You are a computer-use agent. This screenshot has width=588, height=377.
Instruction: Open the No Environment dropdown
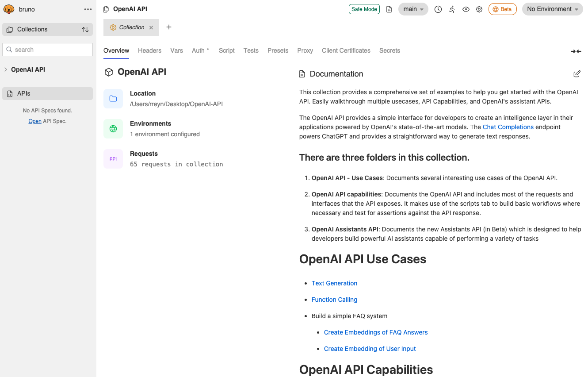[552, 9]
